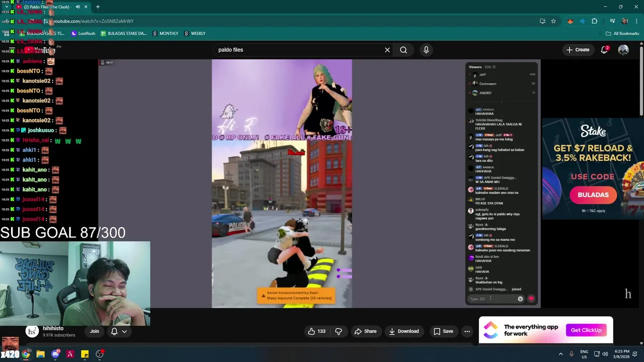Mute the tab via its speaker icon

click(x=77, y=7)
